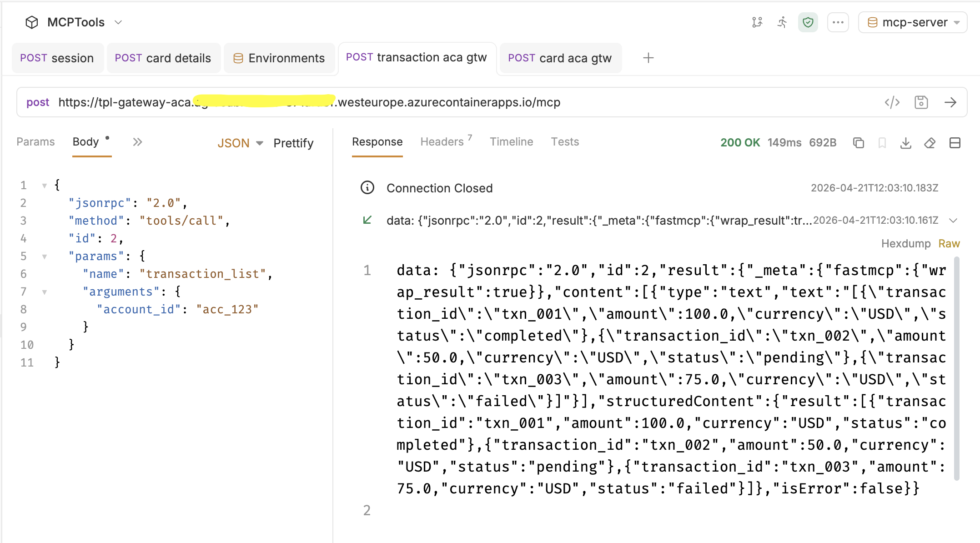The height and width of the screenshot is (543, 980).
Task: Open the Params tab
Action: (35, 142)
